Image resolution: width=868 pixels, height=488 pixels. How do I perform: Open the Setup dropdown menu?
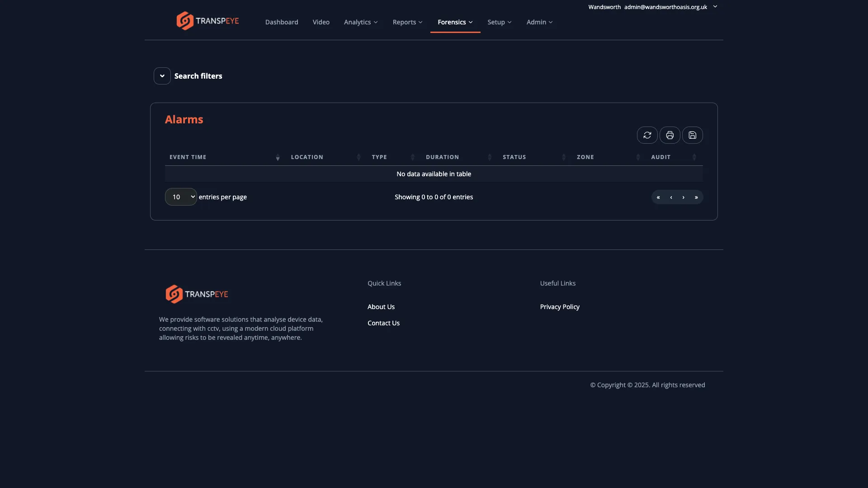[499, 22]
